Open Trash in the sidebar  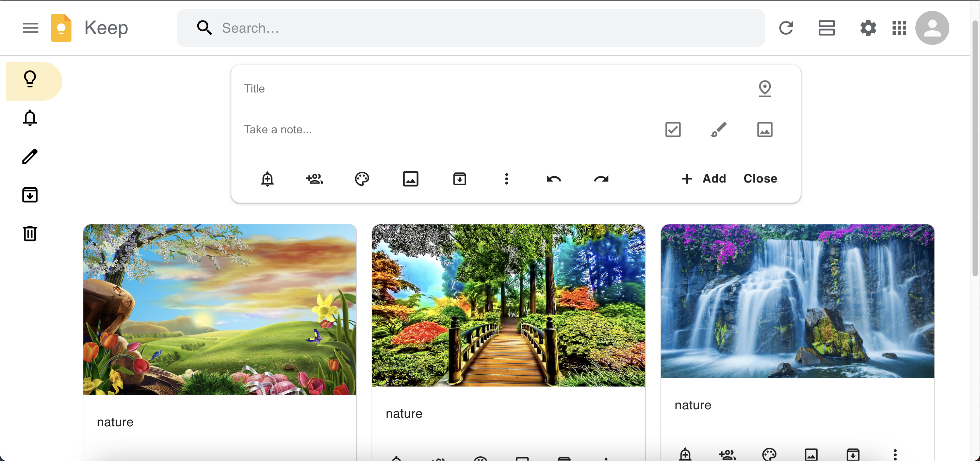[x=30, y=233]
